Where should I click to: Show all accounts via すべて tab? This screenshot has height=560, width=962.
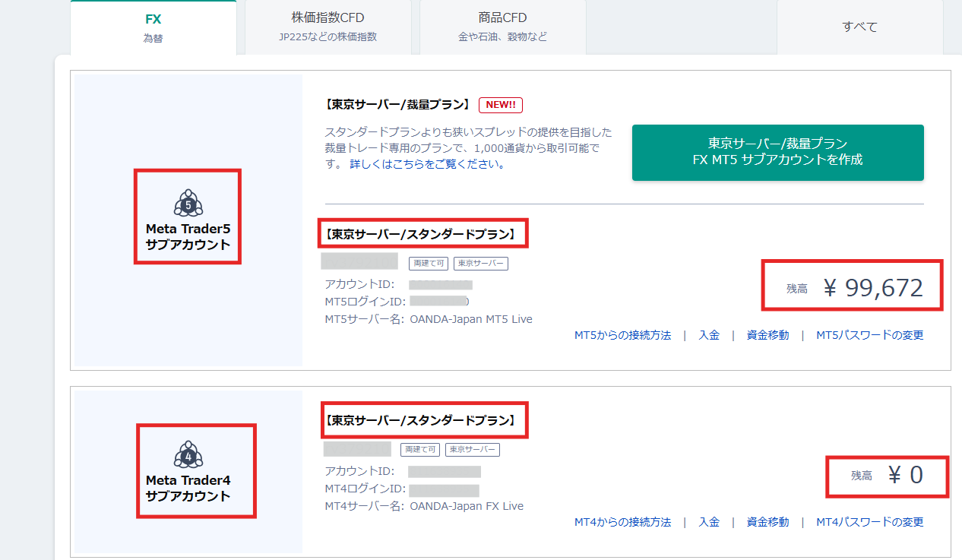click(x=859, y=27)
